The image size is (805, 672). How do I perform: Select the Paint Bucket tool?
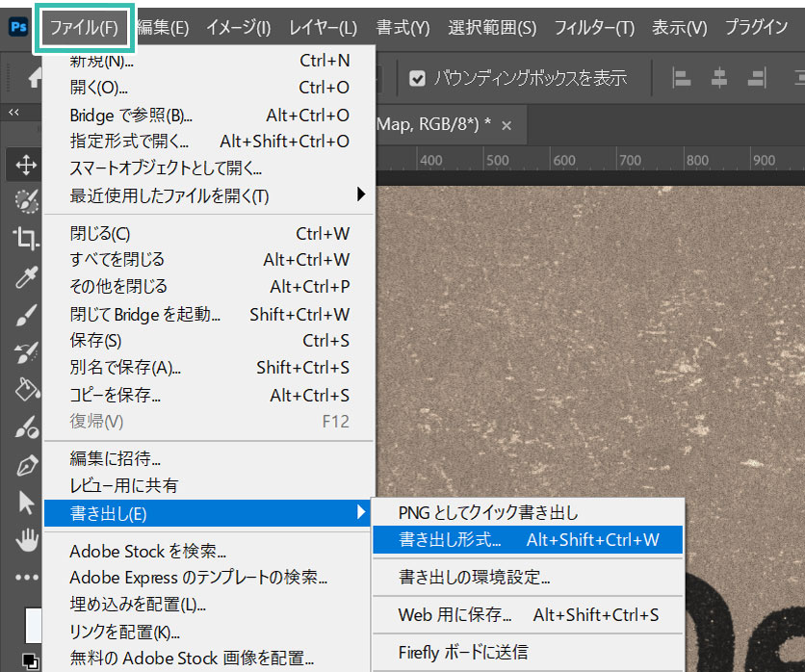click(x=27, y=390)
